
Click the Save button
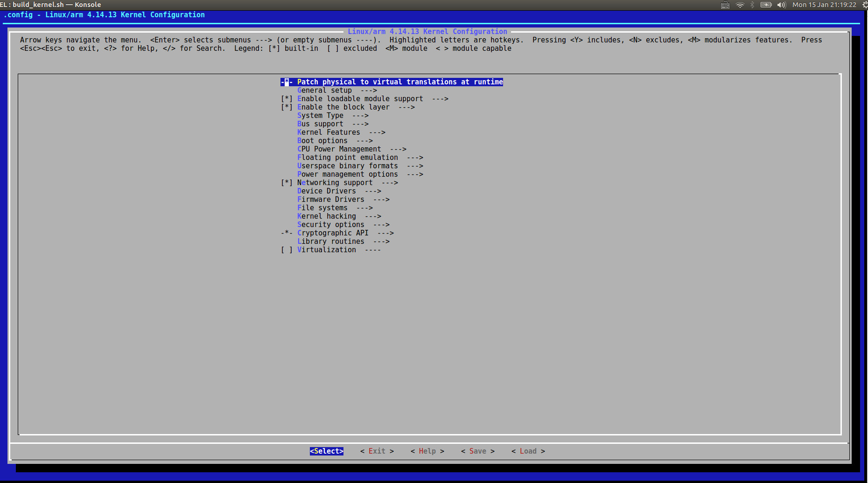(478, 451)
